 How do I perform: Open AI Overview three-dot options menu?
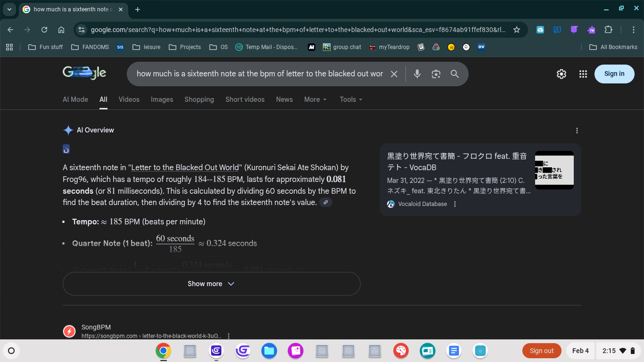(x=577, y=131)
